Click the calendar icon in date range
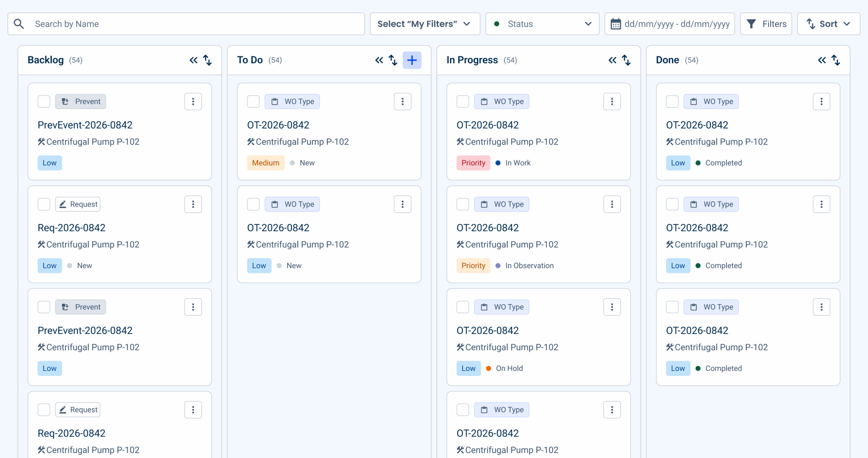868x458 pixels. coord(616,24)
